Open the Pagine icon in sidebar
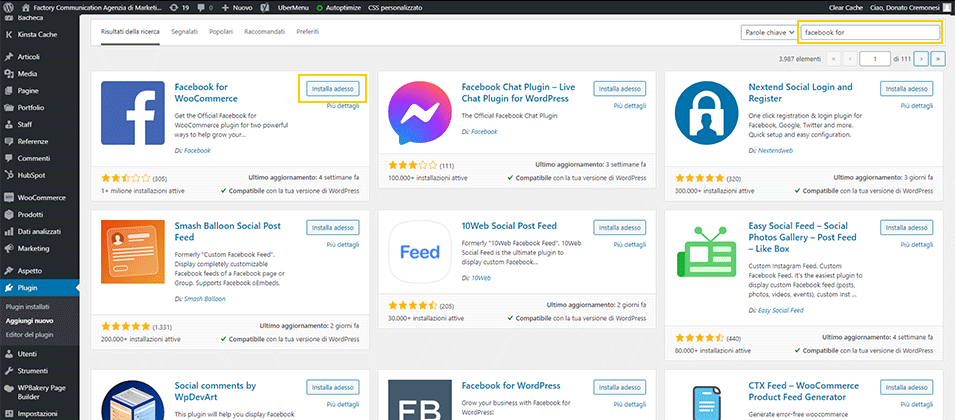 9,91
